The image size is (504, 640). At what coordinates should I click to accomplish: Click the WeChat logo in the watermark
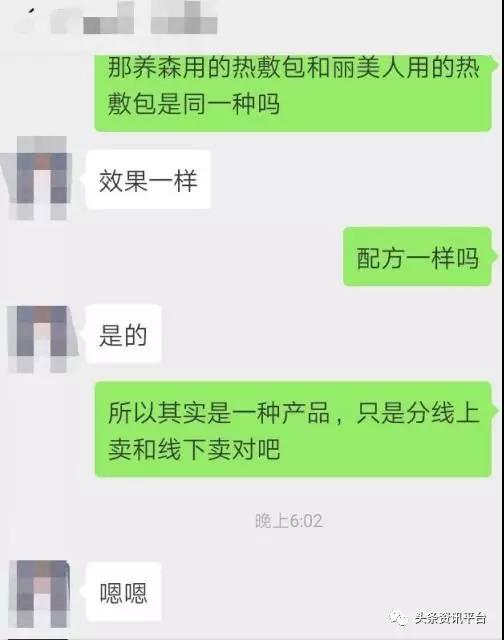pos(398,618)
